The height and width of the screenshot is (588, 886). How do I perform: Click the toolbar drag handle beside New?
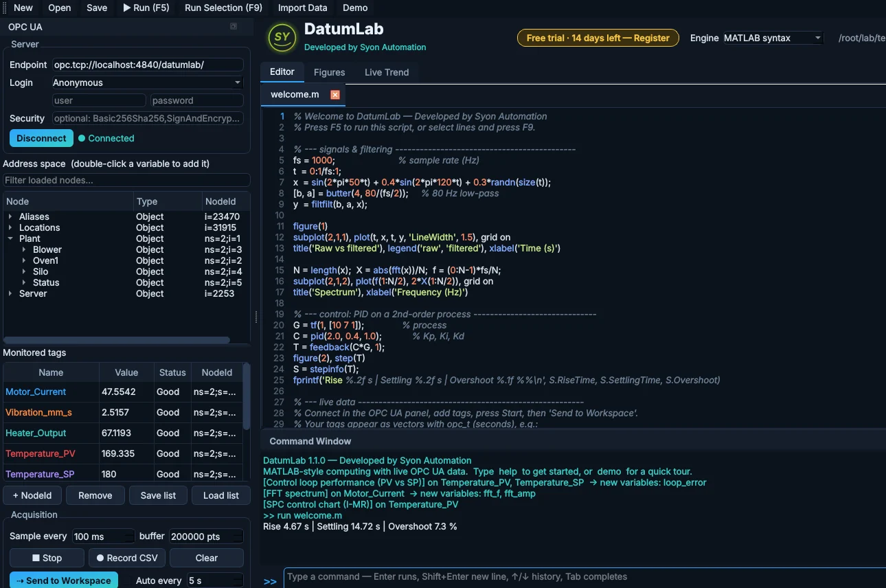coord(5,8)
